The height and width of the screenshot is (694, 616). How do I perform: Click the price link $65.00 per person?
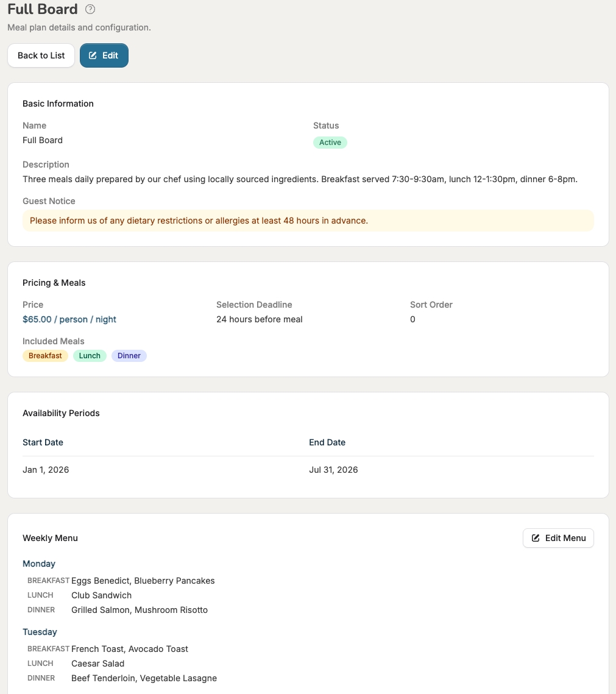tap(69, 319)
